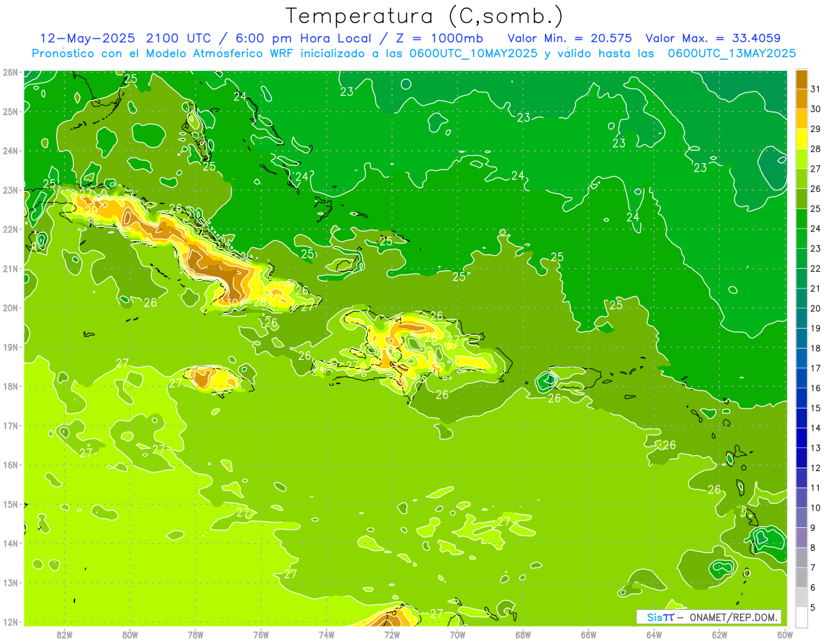Click the 66W longitude axis label
The image size is (834, 644).
click(589, 634)
